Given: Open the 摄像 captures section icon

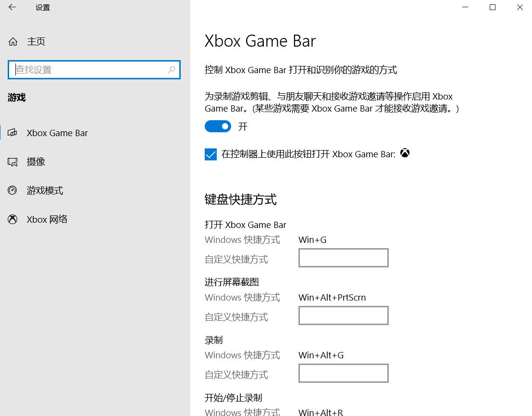Looking at the screenshot, I should click(x=12, y=162).
